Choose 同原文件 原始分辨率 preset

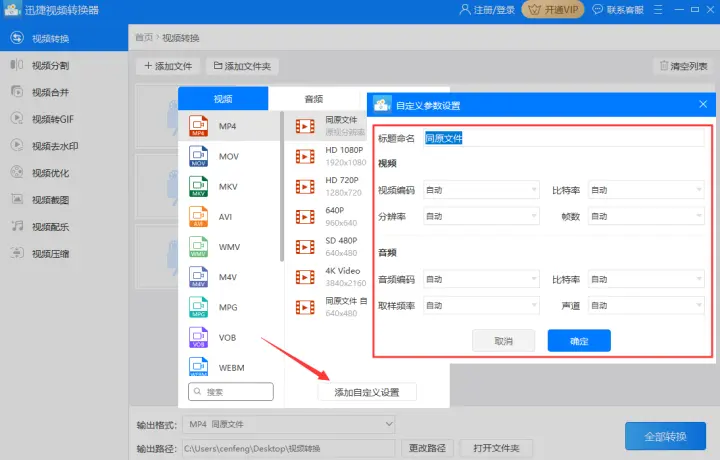tap(331, 126)
